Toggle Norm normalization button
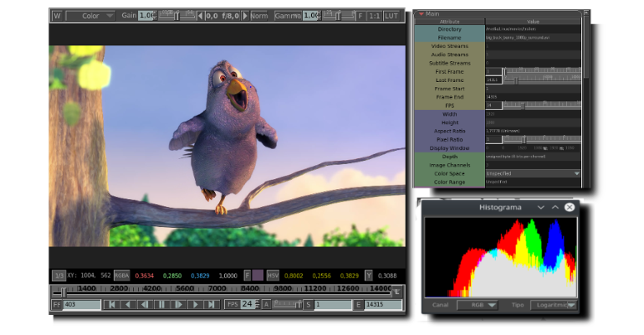Viewport: 644px width, 335px height. pos(258,16)
